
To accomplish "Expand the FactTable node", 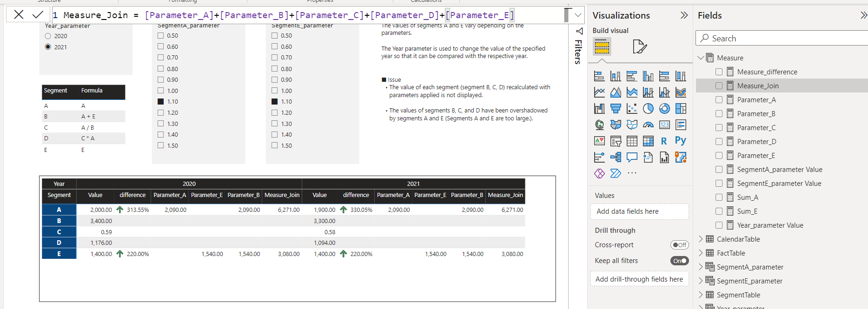I will click(701, 253).
